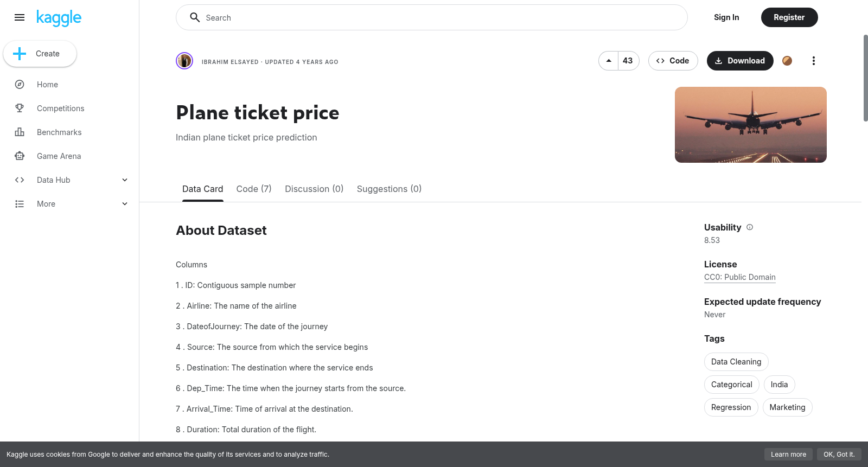Open Benchmarks via the bar chart icon

pos(20,132)
